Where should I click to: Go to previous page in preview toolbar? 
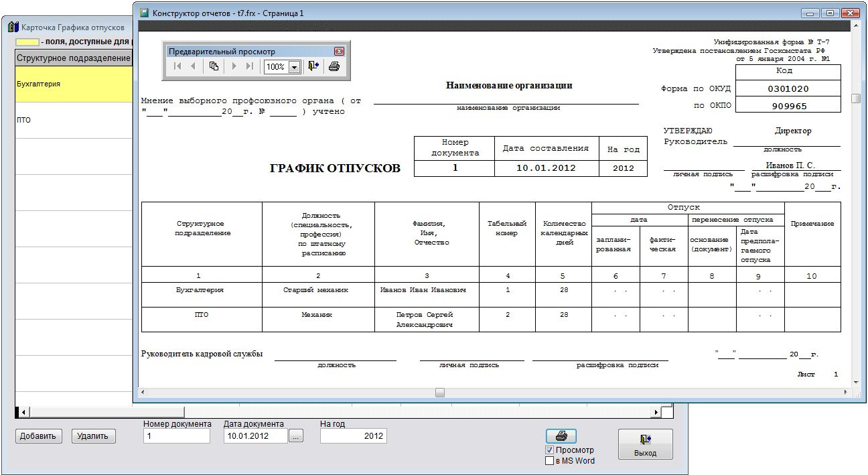tap(194, 66)
